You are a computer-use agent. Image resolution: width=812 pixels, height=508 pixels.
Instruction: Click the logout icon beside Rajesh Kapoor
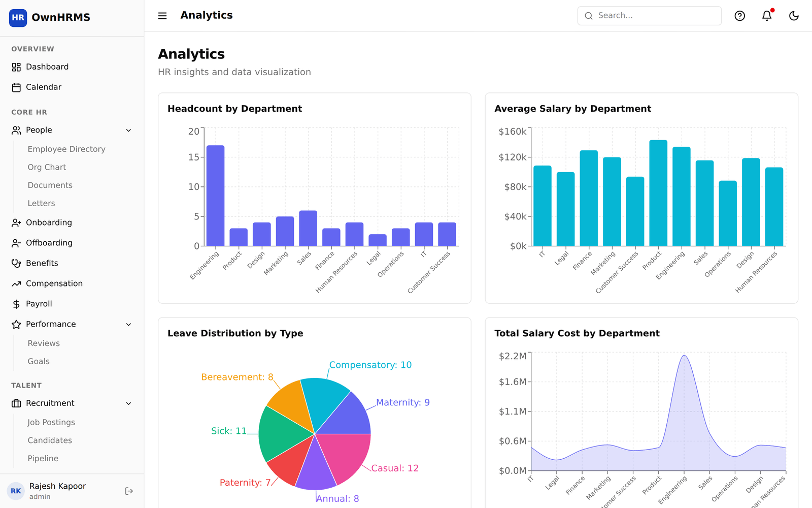[x=129, y=491]
